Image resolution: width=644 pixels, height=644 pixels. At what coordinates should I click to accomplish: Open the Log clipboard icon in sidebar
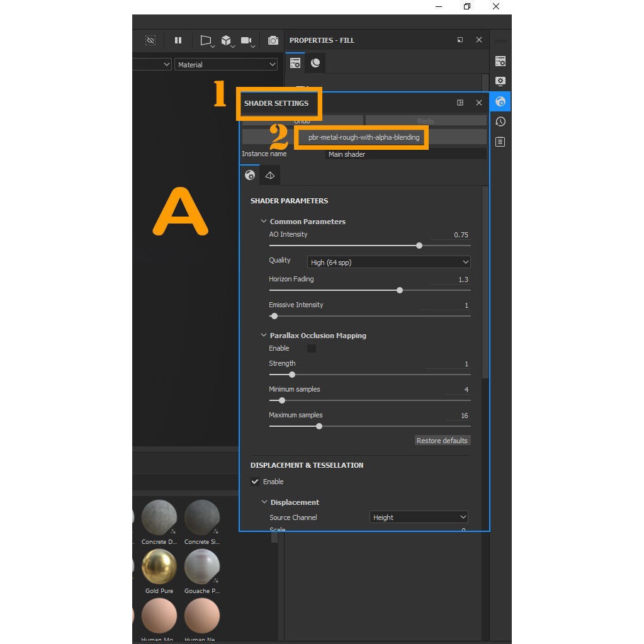pyautogui.click(x=500, y=142)
